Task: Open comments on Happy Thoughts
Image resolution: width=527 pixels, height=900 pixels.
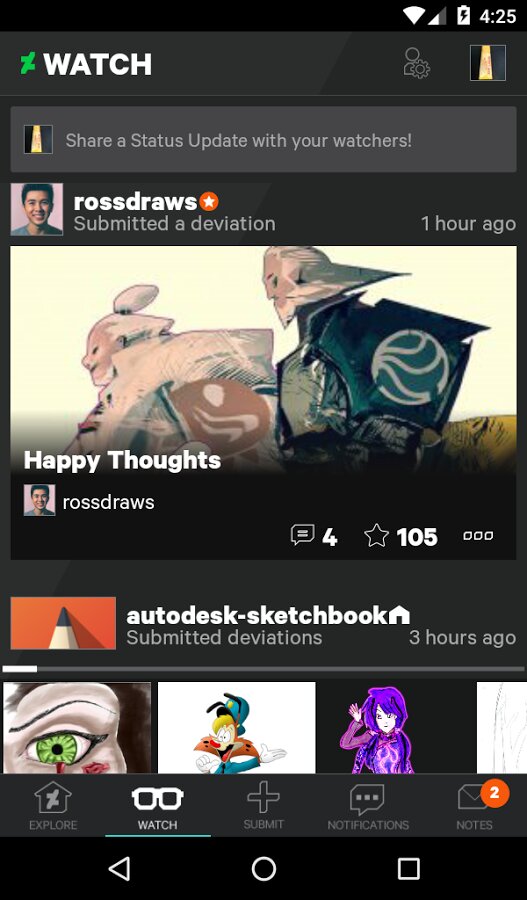Action: 314,536
